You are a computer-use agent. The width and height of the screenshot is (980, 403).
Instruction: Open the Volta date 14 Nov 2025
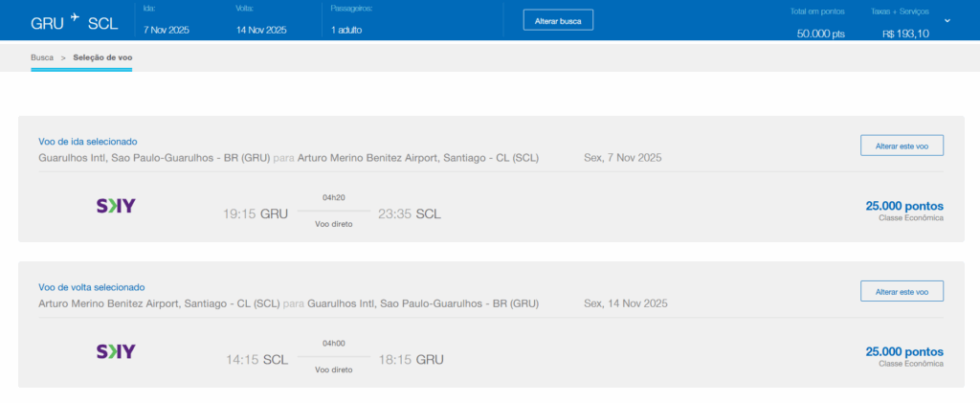click(x=261, y=30)
